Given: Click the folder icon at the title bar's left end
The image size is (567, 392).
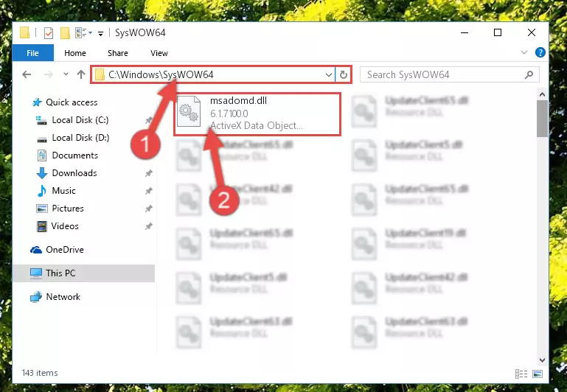Looking at the screenshot, I should tap(24, 32).
